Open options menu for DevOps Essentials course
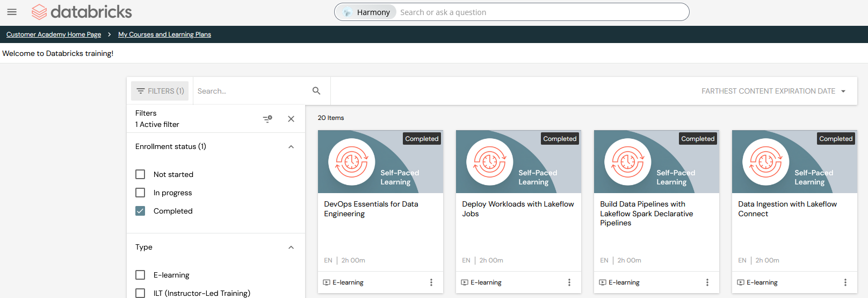The image size is (868, 298). pos(431,282)
